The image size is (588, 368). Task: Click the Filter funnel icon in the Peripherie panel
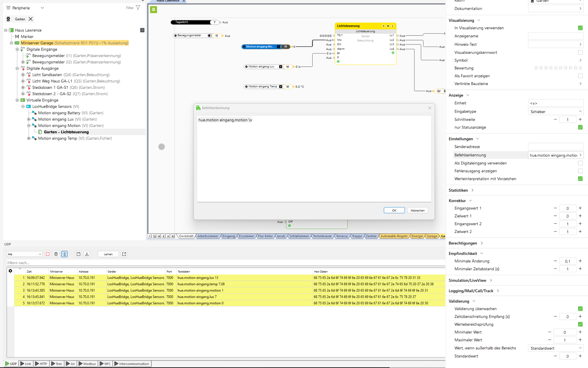coord(138,8)
